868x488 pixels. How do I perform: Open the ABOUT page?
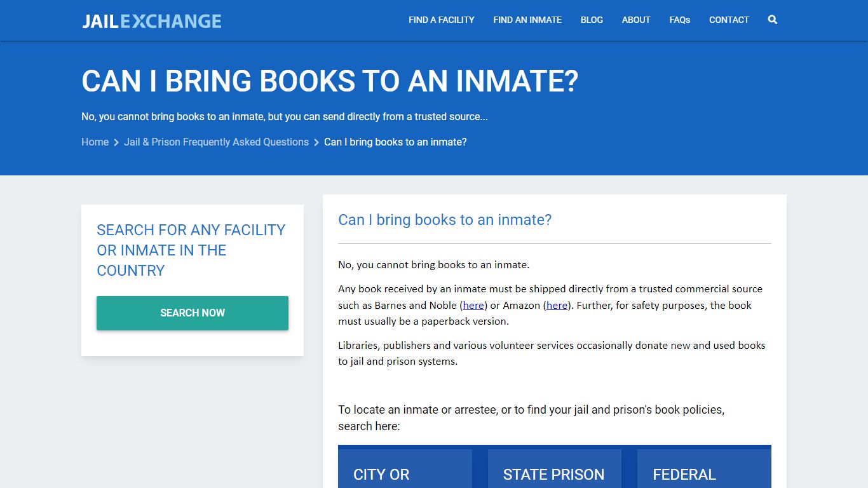pyautogui.click(x=635, y=20)
